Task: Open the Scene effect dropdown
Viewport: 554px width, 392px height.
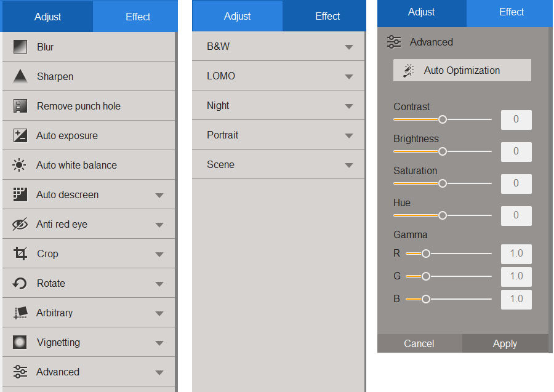Action: coord(349,164)
